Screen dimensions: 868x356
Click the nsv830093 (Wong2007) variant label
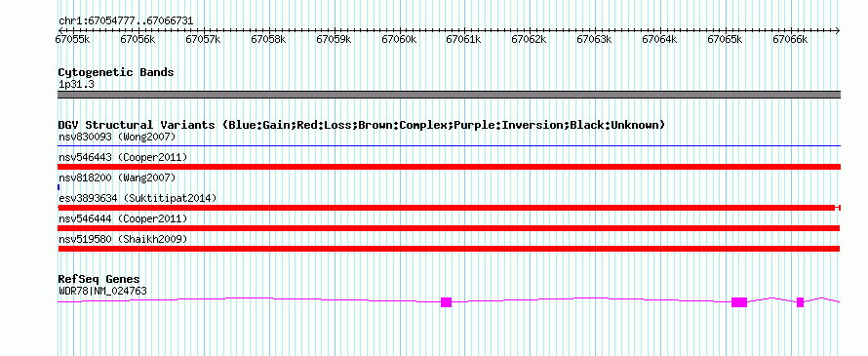[117, 137]
